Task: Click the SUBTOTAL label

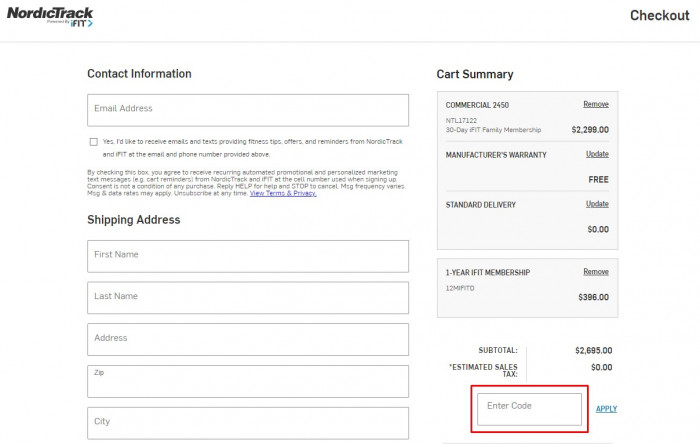Action: (x=498, y=350)
